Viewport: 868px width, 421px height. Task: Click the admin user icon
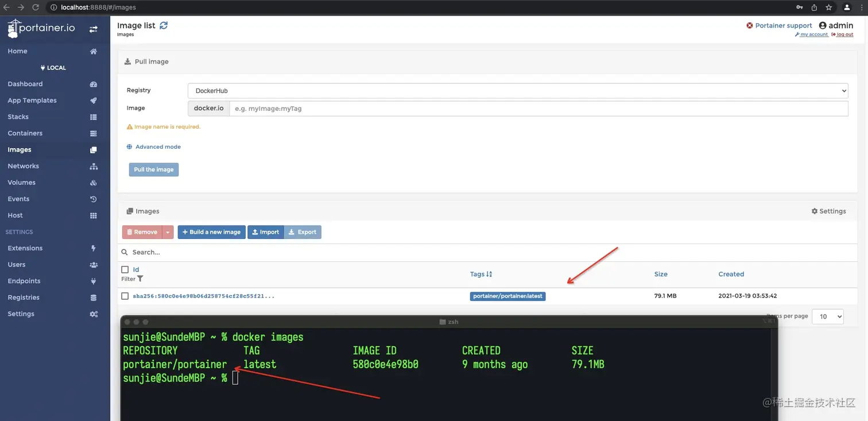tap(823, 25)
